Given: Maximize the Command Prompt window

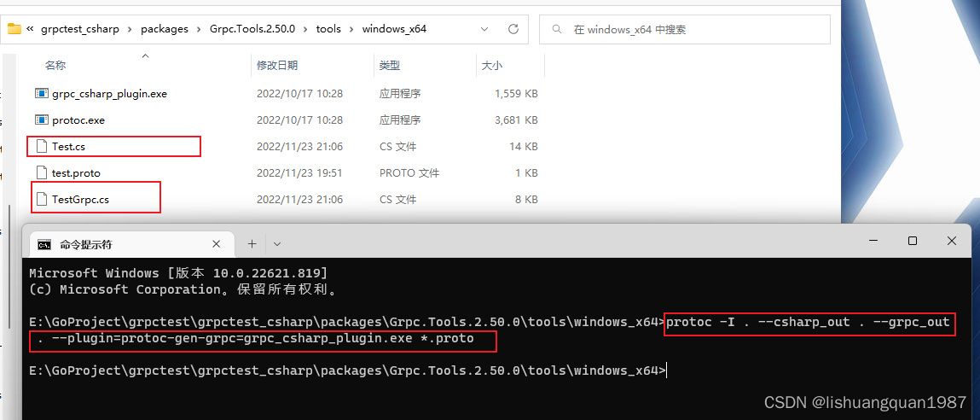Looking at the screenshot, I should [912, 242].
